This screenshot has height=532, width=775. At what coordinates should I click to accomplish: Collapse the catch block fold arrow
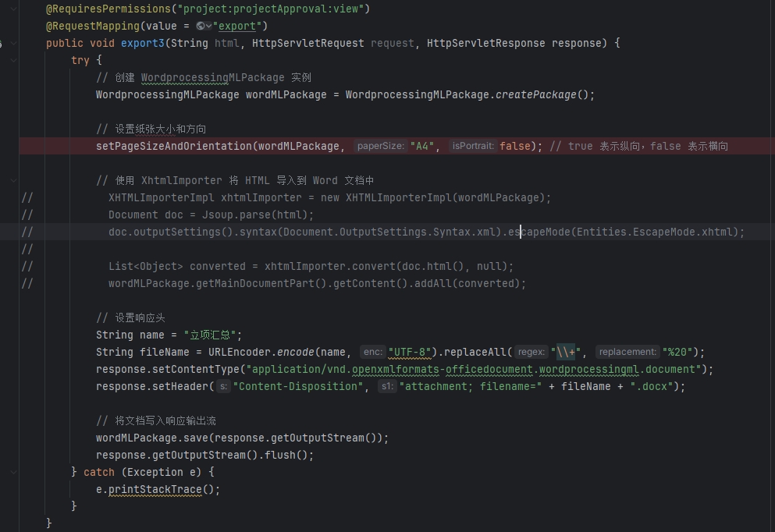click(14, 472)
